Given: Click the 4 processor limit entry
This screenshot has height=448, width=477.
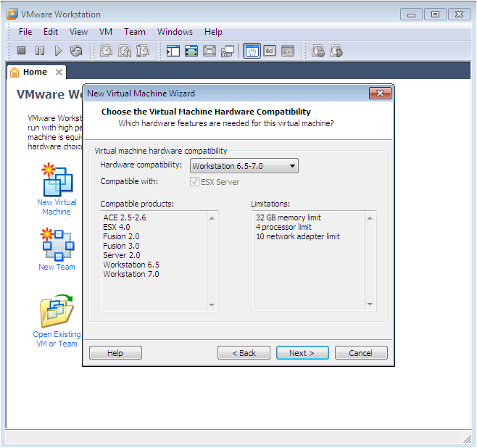Looking at the screenshot, I should [x=283, y=227].
